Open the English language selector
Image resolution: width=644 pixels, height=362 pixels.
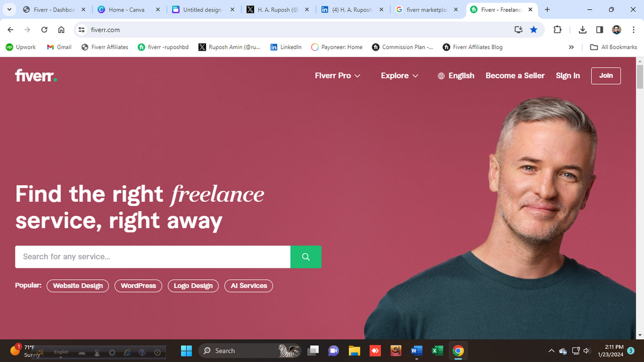click(456, 75)
